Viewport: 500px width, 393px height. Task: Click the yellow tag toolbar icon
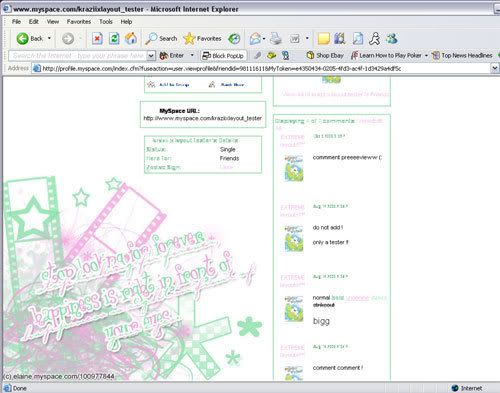point(271,55)
